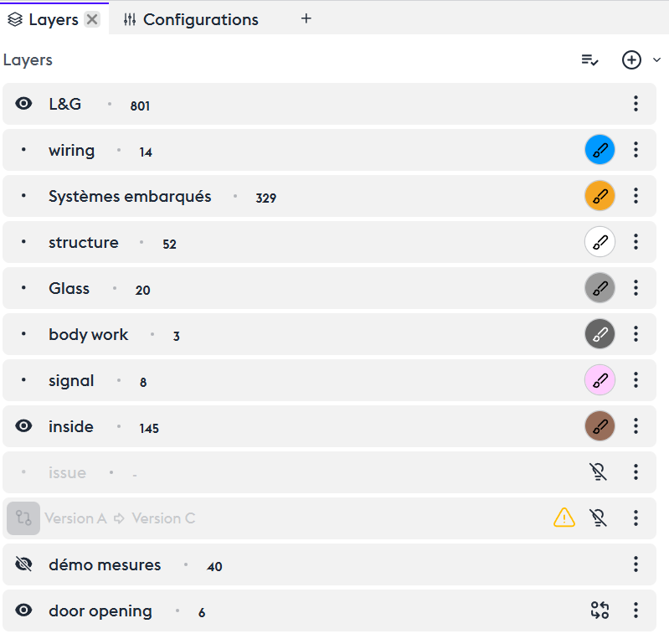This screenshot has width=669, height=644.
Task: Toggle the visibility dot of Glass layer
Action: click(x=23, y=288)
